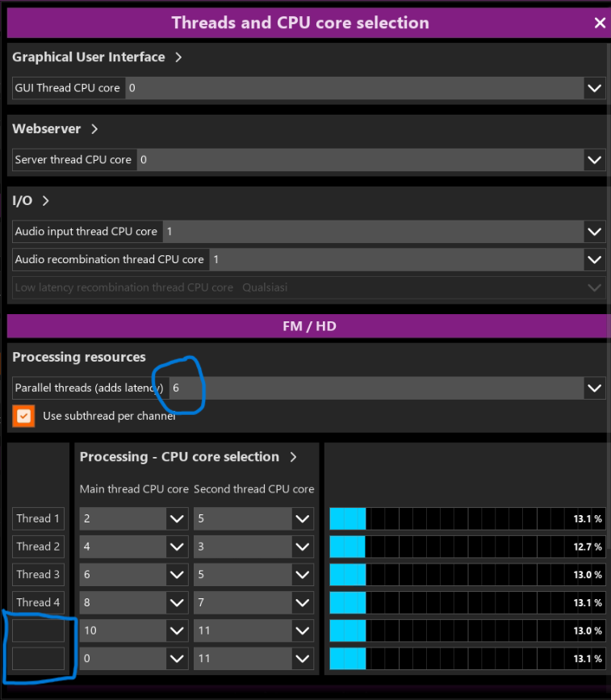611x700 pixels.
Task: Open Thread 4 main CPU core dropdown
Action: (x=178, y=602)
